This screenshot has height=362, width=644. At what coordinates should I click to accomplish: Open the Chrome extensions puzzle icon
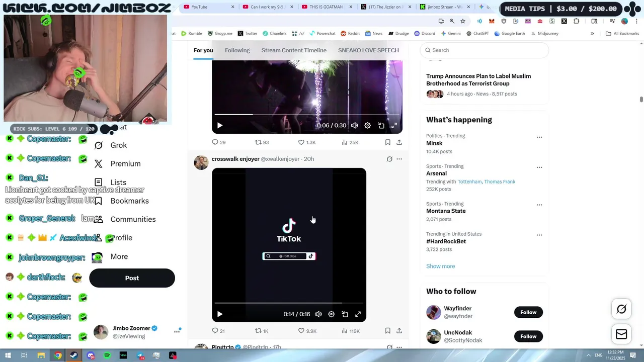click(577, 21)
